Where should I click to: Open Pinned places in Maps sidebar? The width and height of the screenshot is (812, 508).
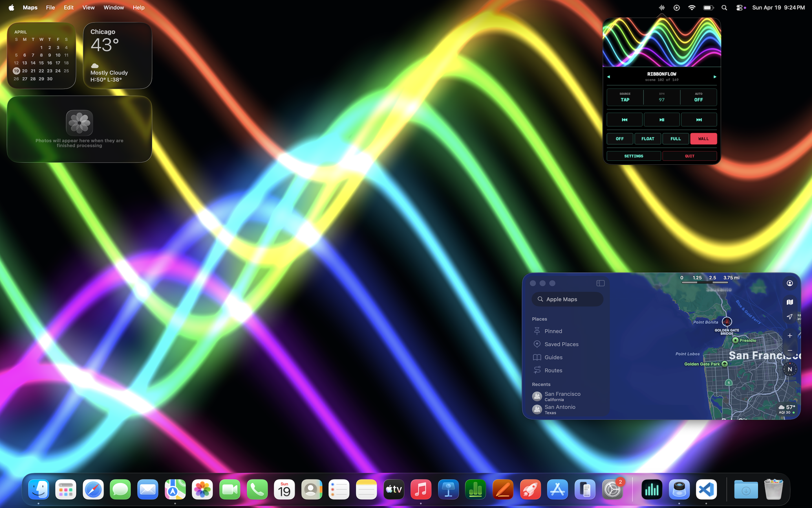[x=567, y=331]
